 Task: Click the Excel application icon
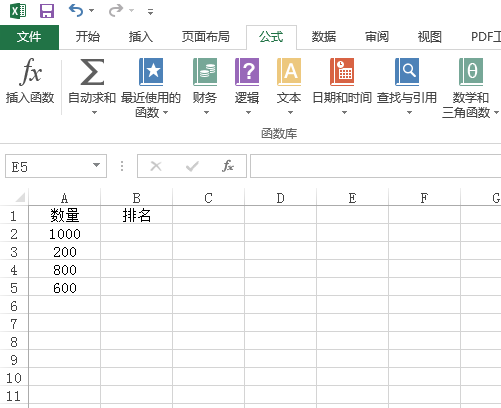point(18,11)
